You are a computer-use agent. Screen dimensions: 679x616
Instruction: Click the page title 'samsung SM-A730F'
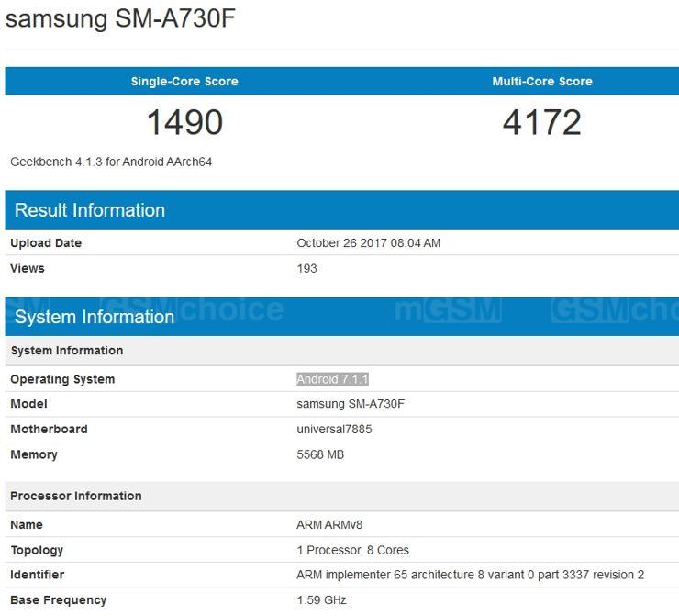[x=120, y=18]
